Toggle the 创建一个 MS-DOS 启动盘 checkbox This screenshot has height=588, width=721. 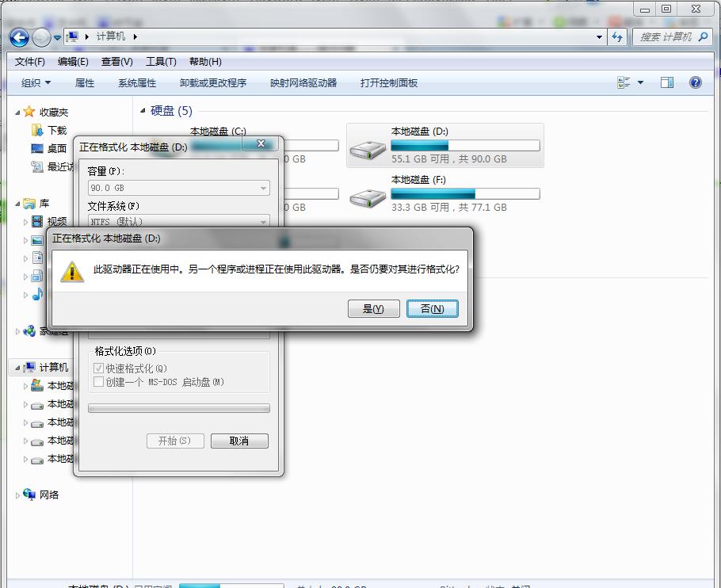pos(98,382)
